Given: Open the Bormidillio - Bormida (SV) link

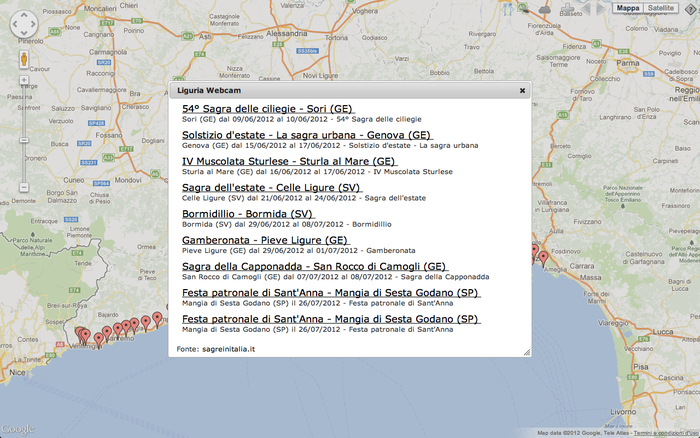Looking at the screenshot, I should coord(249,214).
